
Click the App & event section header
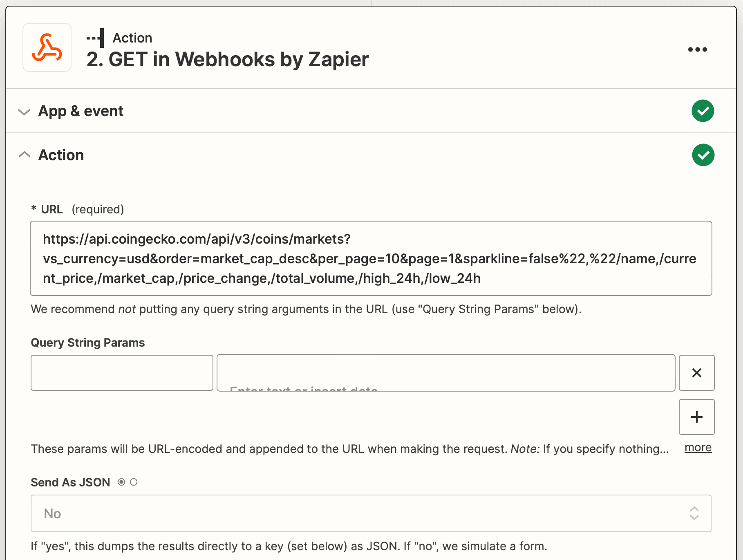coord(81,111)
